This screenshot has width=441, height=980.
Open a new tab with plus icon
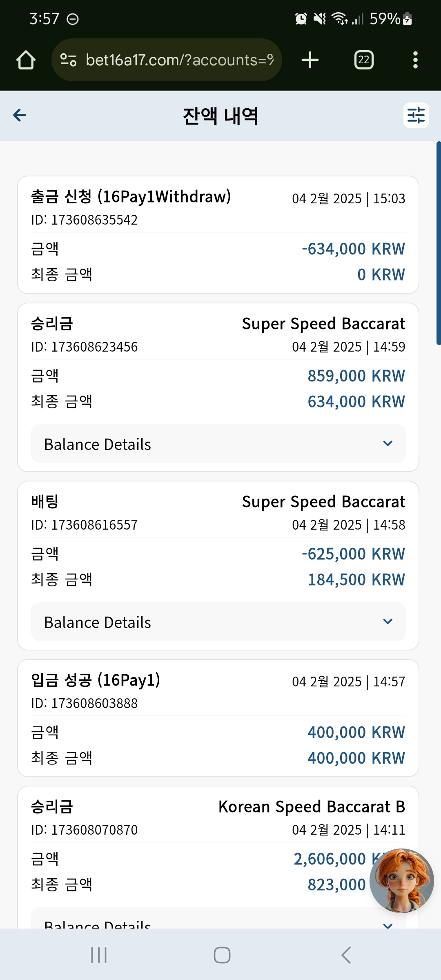click(310, 60)
